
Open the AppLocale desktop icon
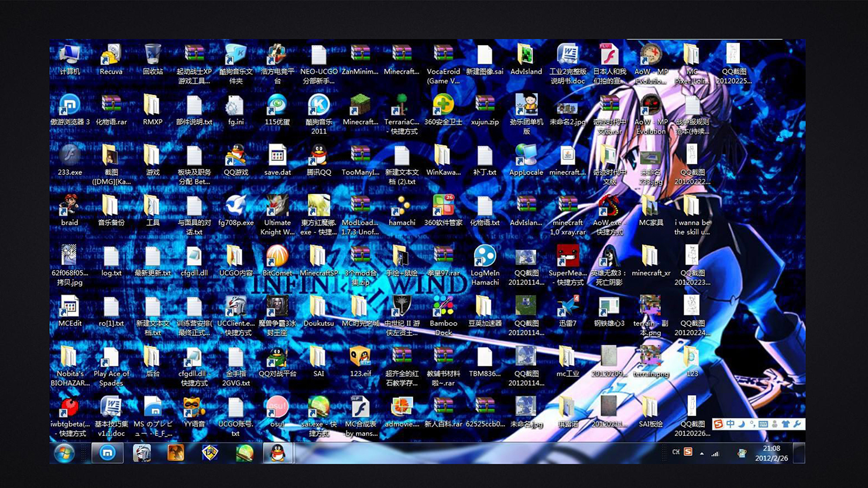(526, 160)
